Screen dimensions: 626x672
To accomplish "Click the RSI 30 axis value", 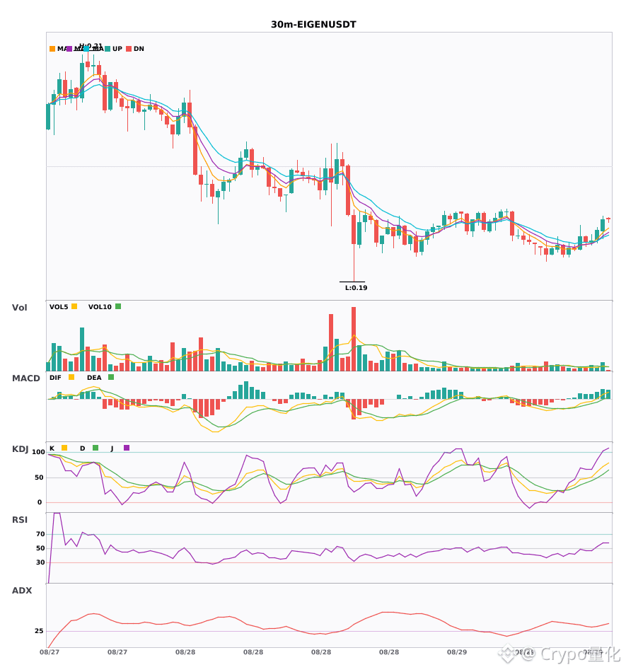I will (x=40, y=562).
